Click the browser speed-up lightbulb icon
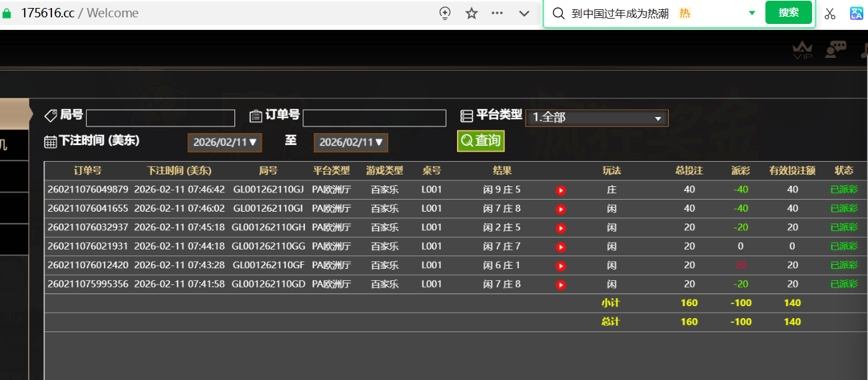This screenshot has height=380, width=868. coord(446,13)
